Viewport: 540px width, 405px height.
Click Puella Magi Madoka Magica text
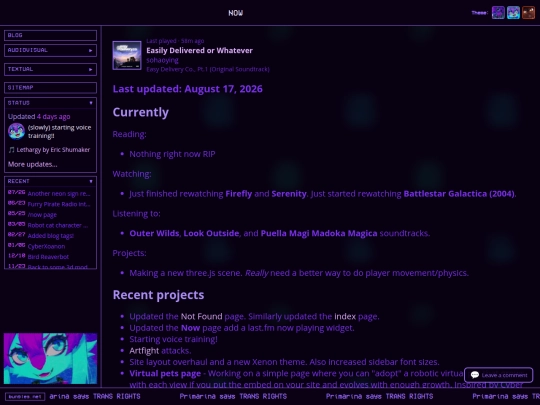(319, 233)
